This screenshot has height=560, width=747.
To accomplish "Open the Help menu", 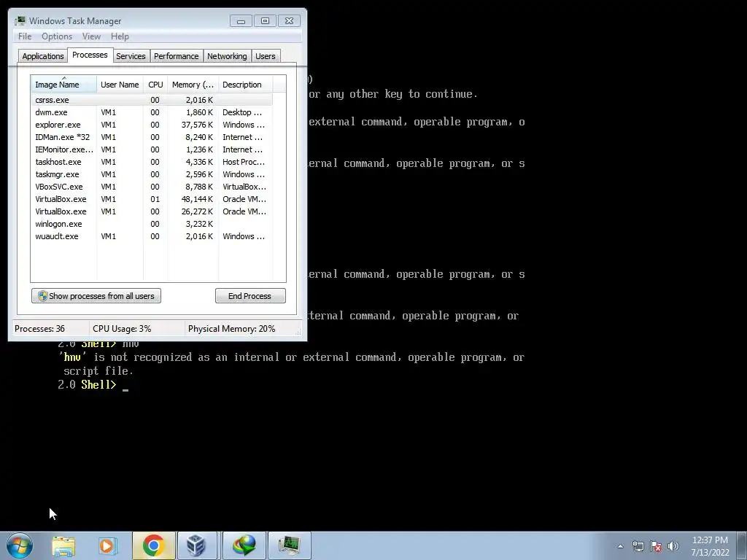I will [x=120, y=36].
